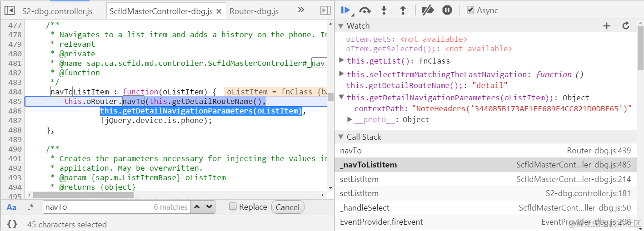Toggle the file navigator sidebar
644x231 pixels.
[x=9, y=10]
